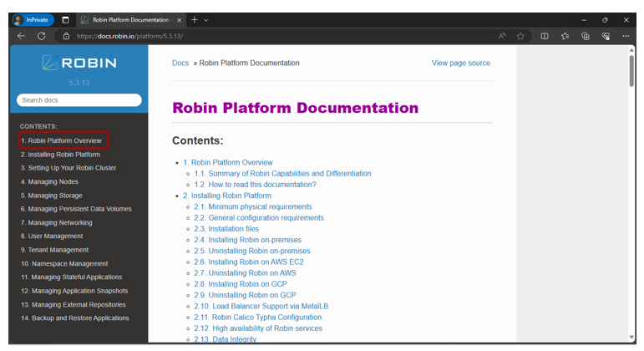Open sidebar item 5. Managing Storage

(51, 196)
